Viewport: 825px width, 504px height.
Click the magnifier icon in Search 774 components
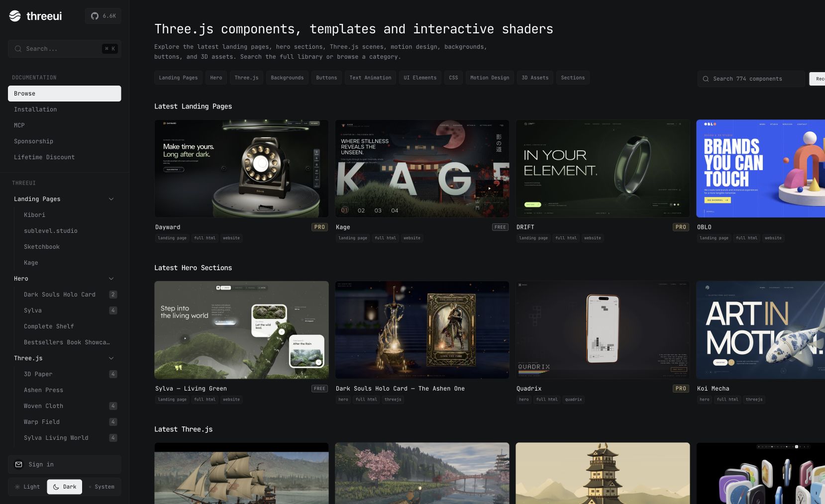(x=706, y=79)
